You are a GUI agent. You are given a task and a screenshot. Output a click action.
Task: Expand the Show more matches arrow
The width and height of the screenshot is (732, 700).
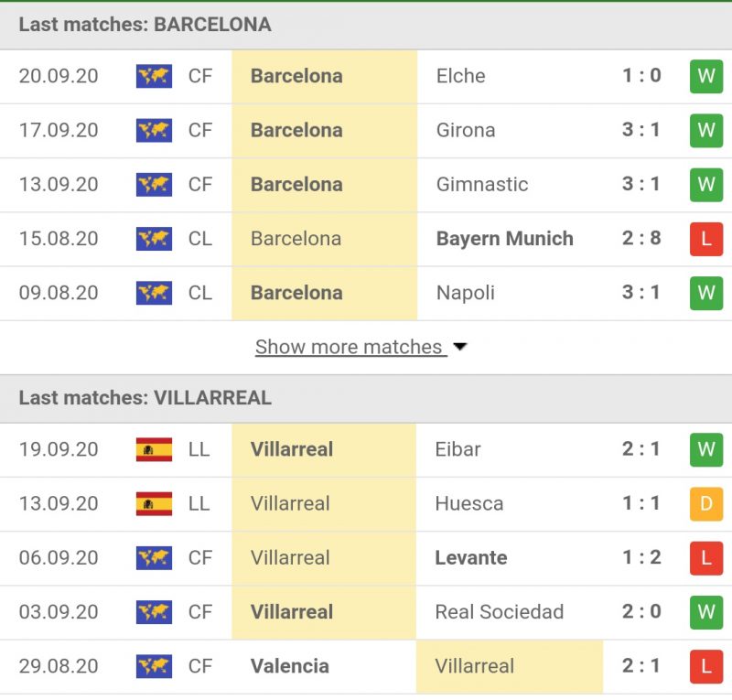[x=460, y=348]
